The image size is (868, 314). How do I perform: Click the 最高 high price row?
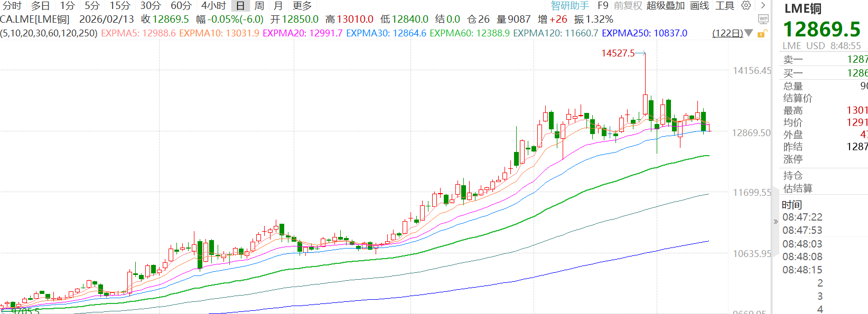(825, 110)
